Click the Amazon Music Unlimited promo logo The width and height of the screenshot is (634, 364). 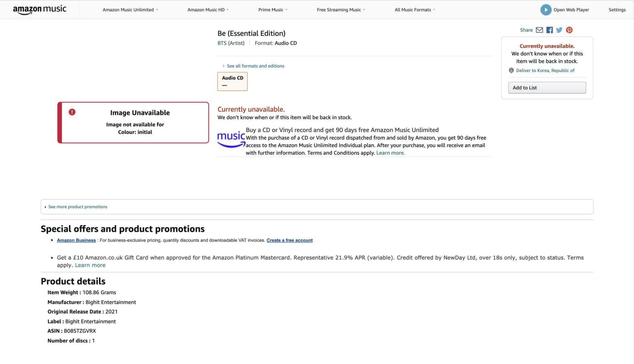[231, 139]
